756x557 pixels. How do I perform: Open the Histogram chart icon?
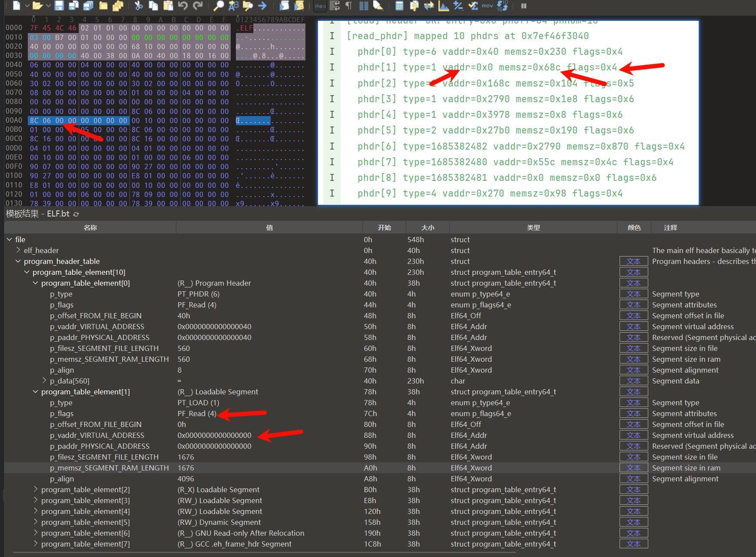[444, 6]
